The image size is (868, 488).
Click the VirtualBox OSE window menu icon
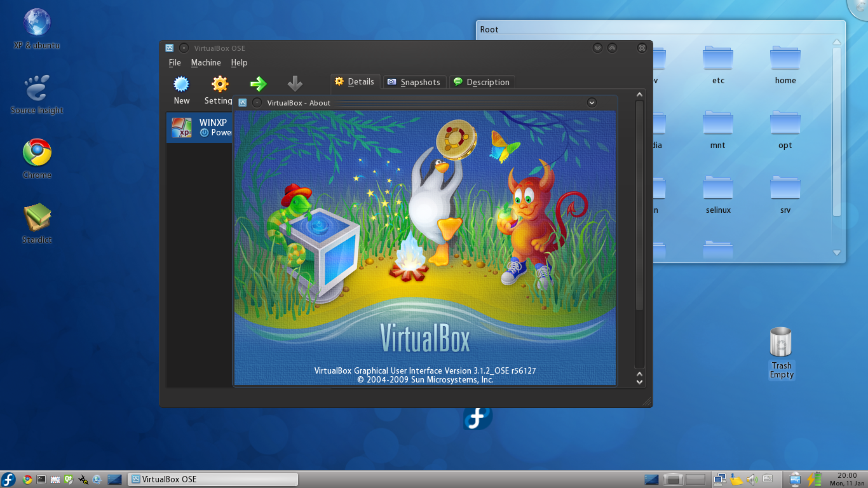[x=170, y=48]
